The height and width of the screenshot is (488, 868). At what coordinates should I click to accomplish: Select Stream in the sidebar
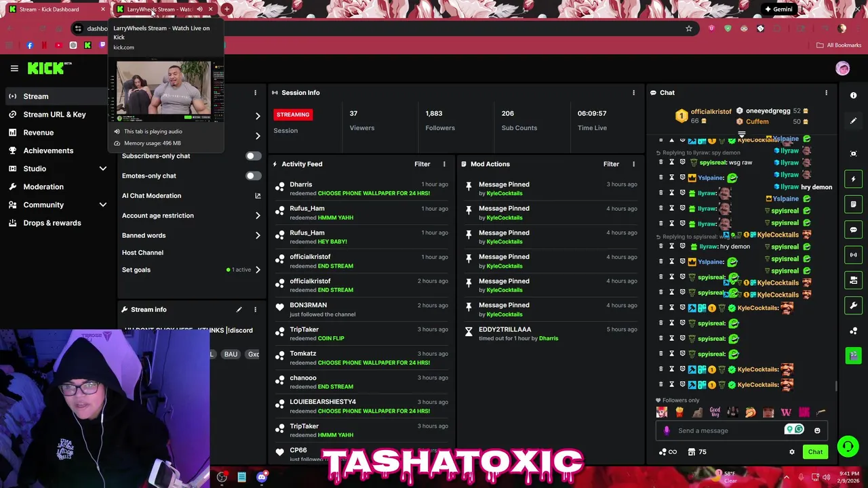[x=57, y=96]
